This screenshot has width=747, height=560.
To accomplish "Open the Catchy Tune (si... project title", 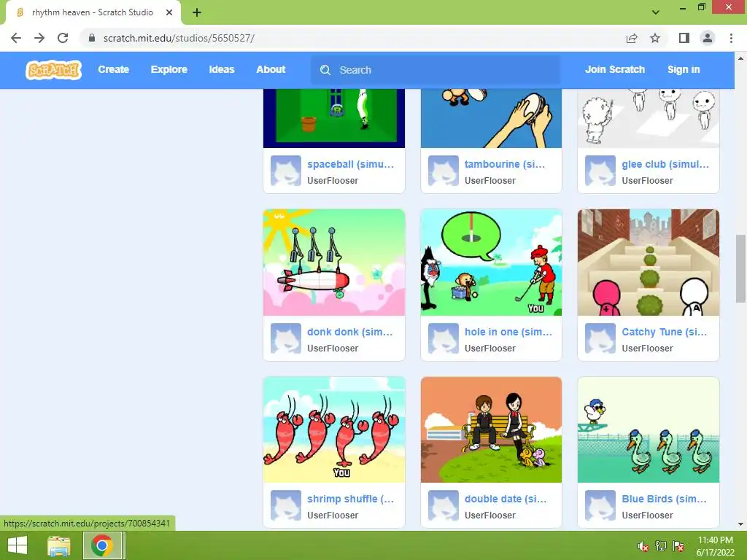I will 665,332.
